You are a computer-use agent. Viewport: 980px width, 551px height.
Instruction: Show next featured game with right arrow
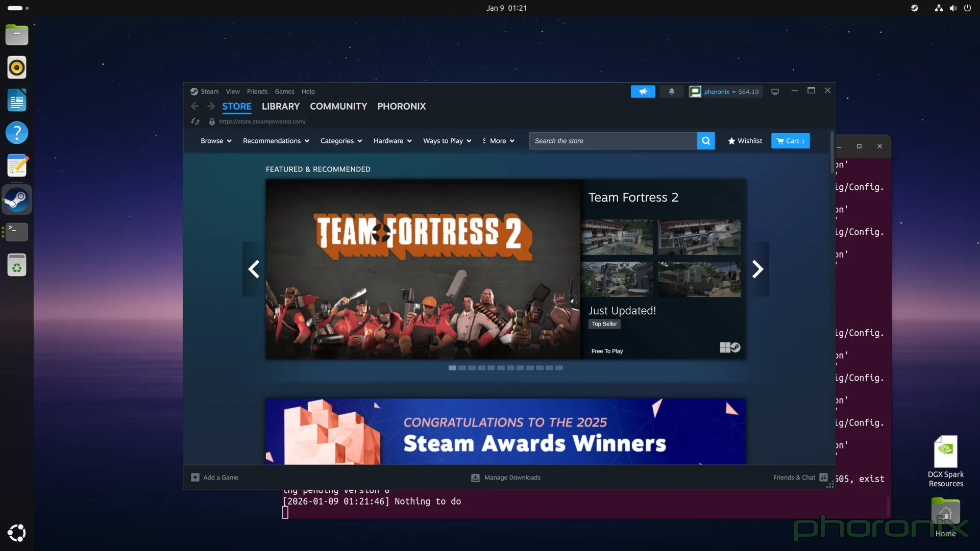[757, 269]
